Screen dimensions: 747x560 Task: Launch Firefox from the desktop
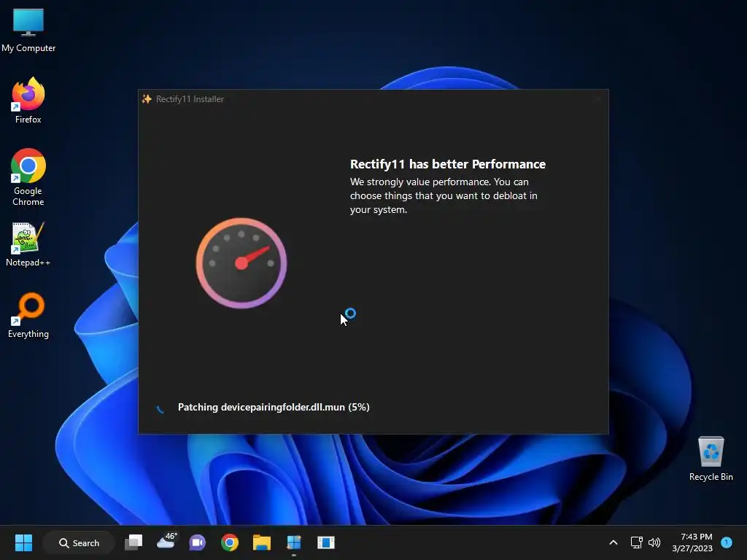click(x=28, y=101)
